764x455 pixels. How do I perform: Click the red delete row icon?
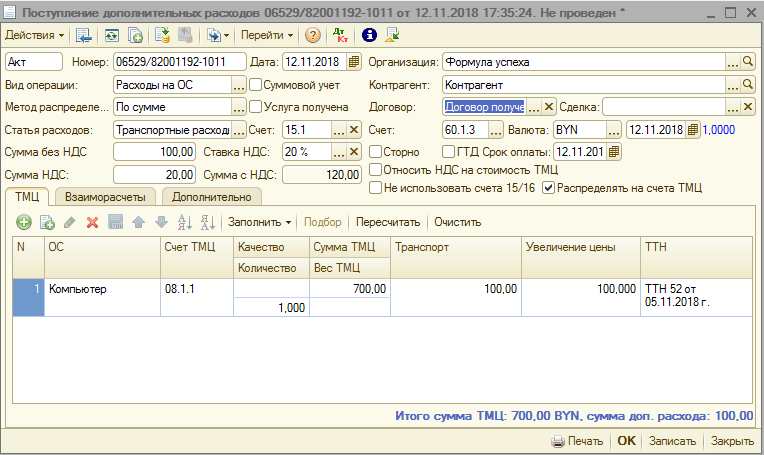click(92, 222)
